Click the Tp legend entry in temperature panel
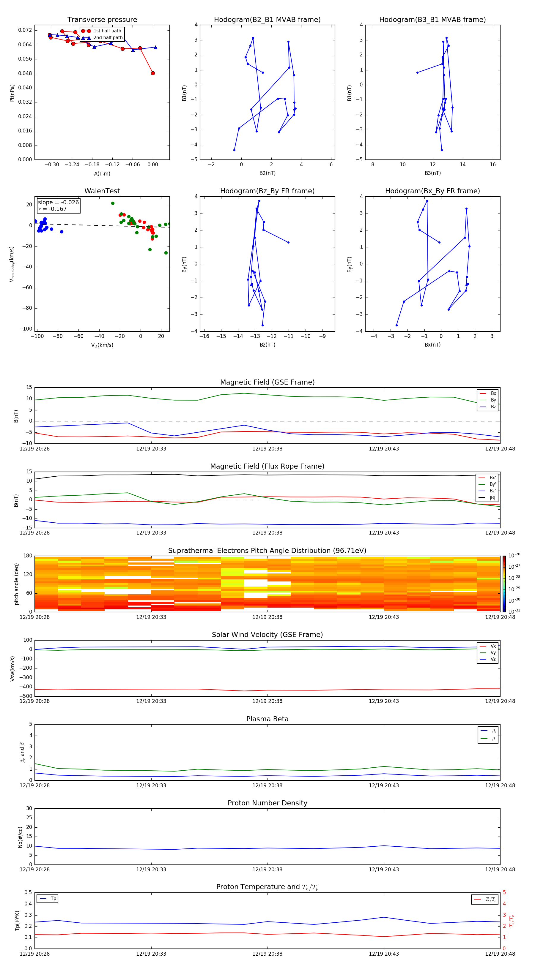This screenshot has width=535, height=980. click(48, 899)
